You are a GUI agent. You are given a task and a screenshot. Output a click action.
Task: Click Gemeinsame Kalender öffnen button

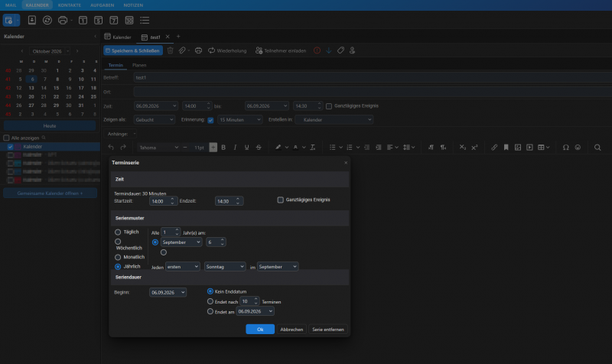pos(50,193)
